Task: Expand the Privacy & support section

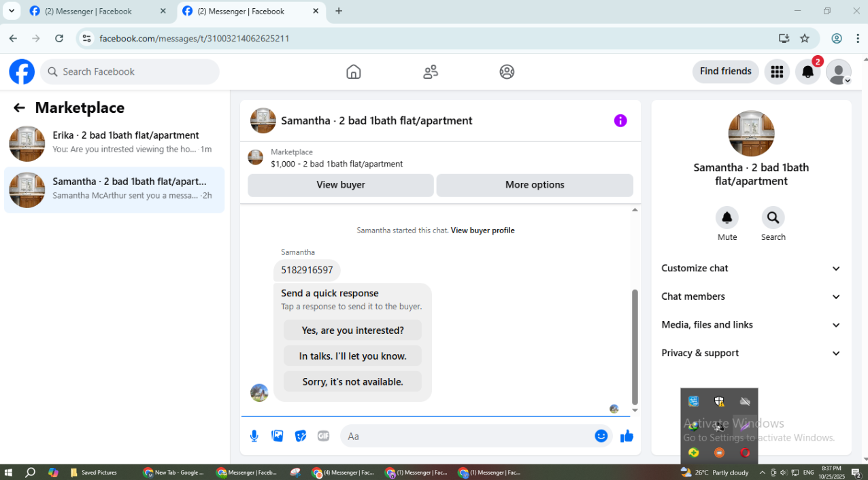Action: pyautogui.click(x=751, y=353)
